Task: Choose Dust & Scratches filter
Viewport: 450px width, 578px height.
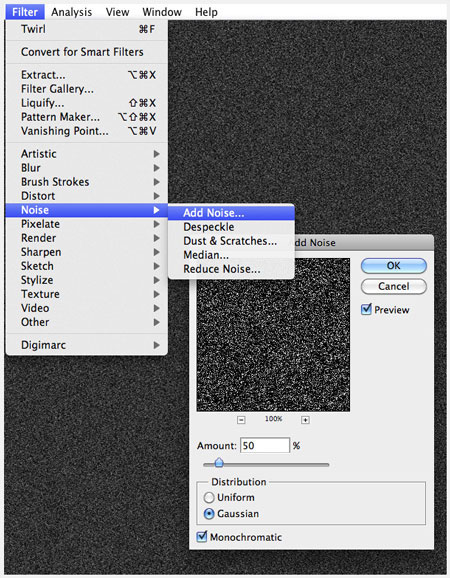Action: pyautogui.click(x=231, y=241)
